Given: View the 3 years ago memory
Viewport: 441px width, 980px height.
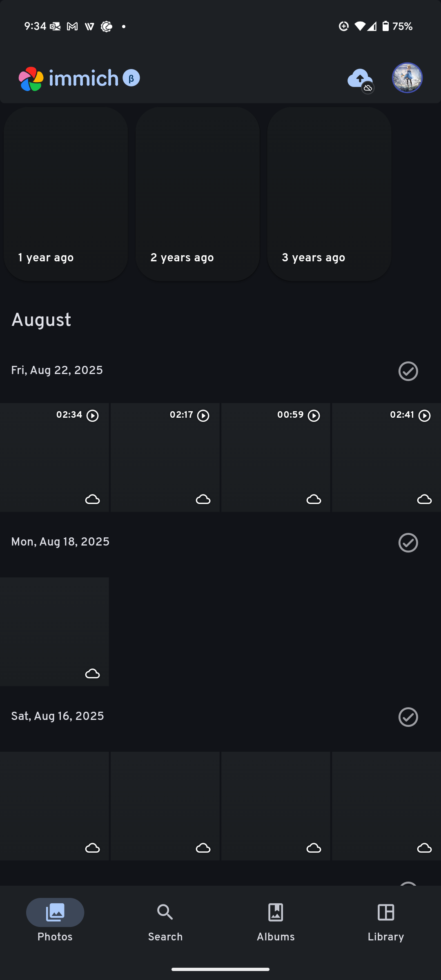Looking at the screenshot, I should coord(329,194).
